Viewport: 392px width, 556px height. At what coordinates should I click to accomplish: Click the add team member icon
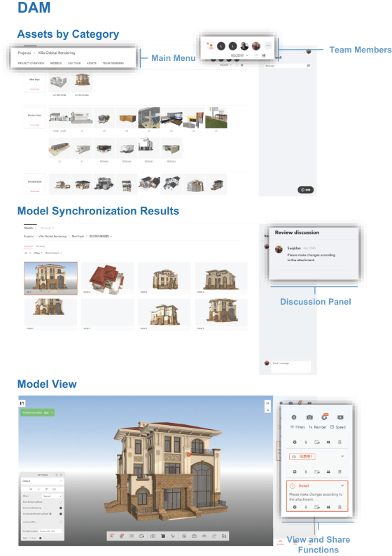210,46
